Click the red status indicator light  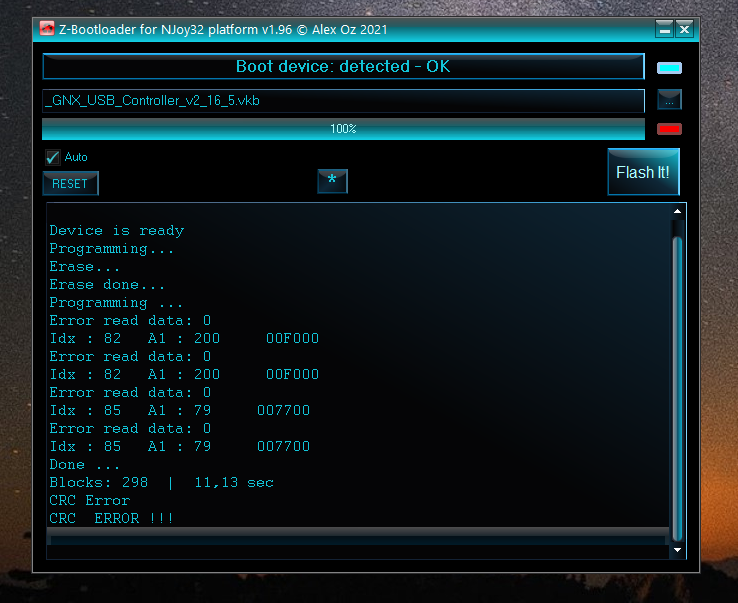point(669,129)
